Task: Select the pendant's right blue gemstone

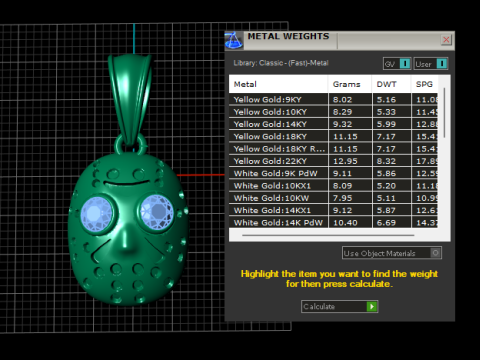Action: [157, 212]
